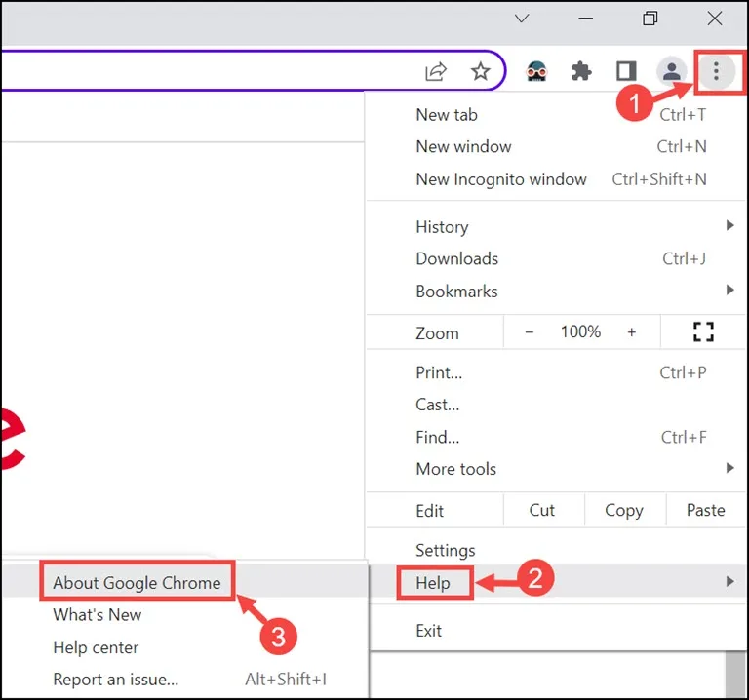Screen dimensions: 749x700
Task: Increase zoom with the plus button
Action: point(632,331)
